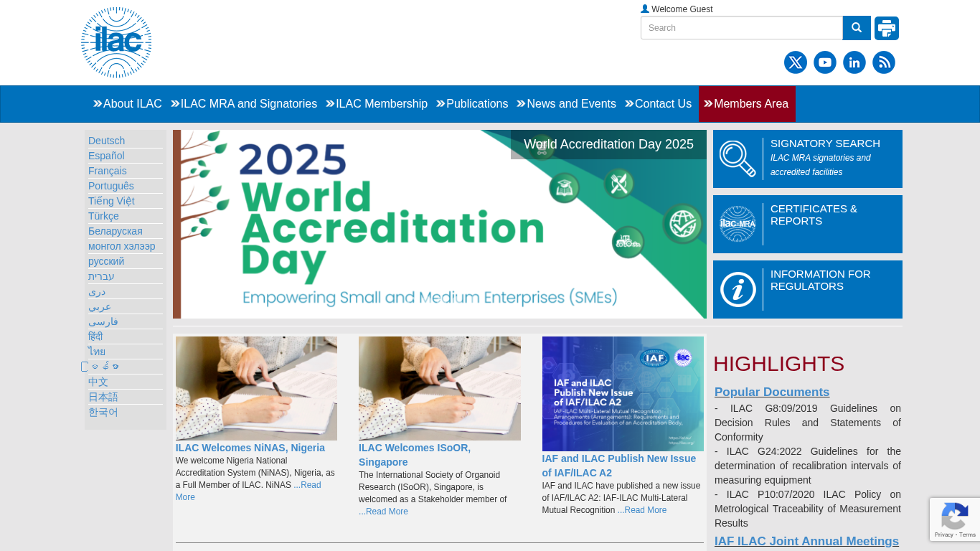Viewport: 980px width, 551px height.
Task: Click the World Accreditation Day 2025 banner
Action: (439, 224)
